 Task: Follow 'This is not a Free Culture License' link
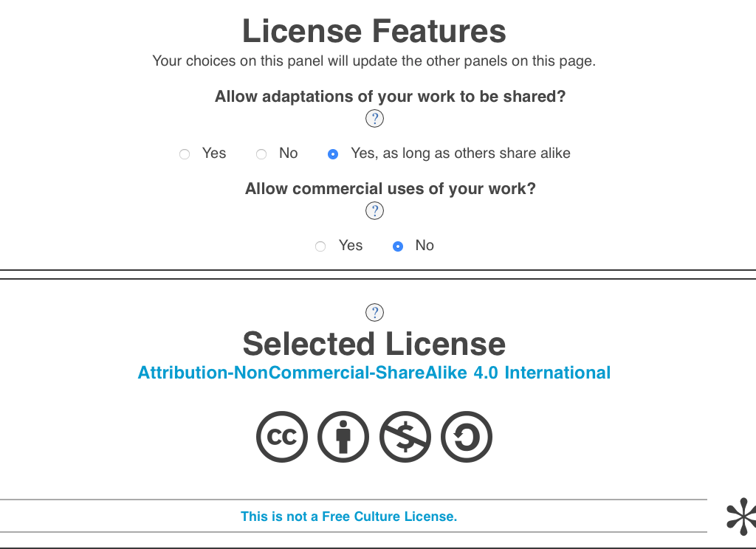click(x=348, y=517)
